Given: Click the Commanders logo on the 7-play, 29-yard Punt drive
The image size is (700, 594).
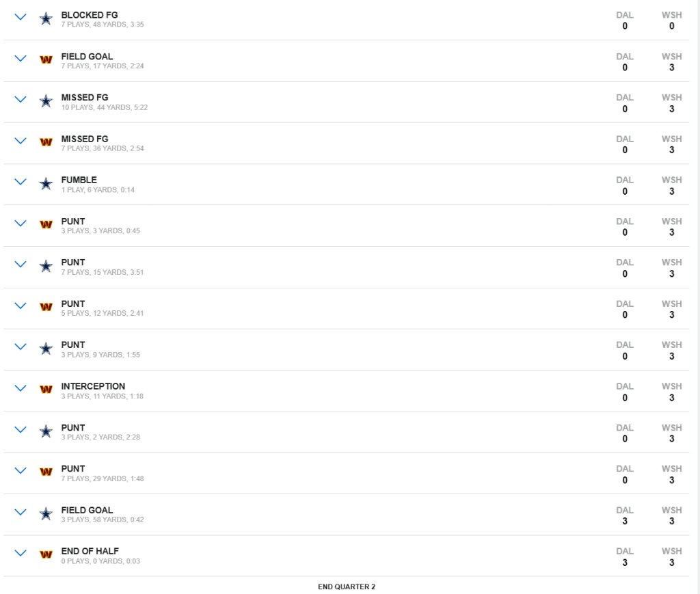Looking at the screenshot, I should pos(46,472).
